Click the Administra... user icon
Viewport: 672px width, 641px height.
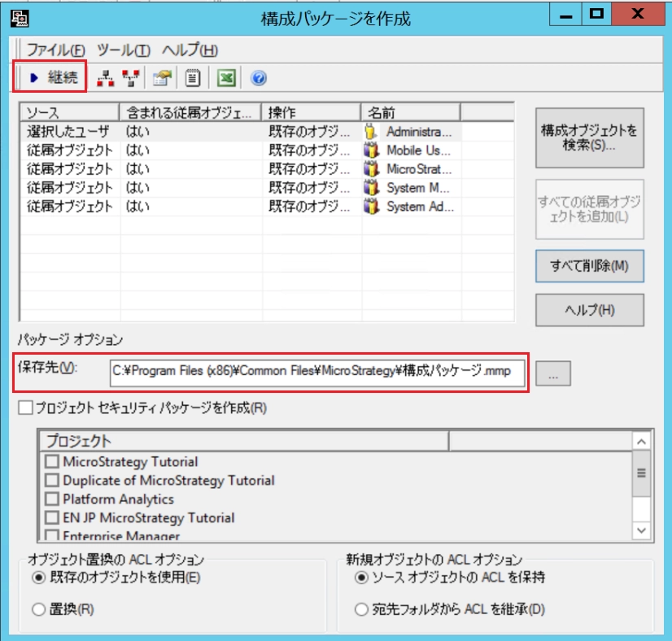point(371,132)
